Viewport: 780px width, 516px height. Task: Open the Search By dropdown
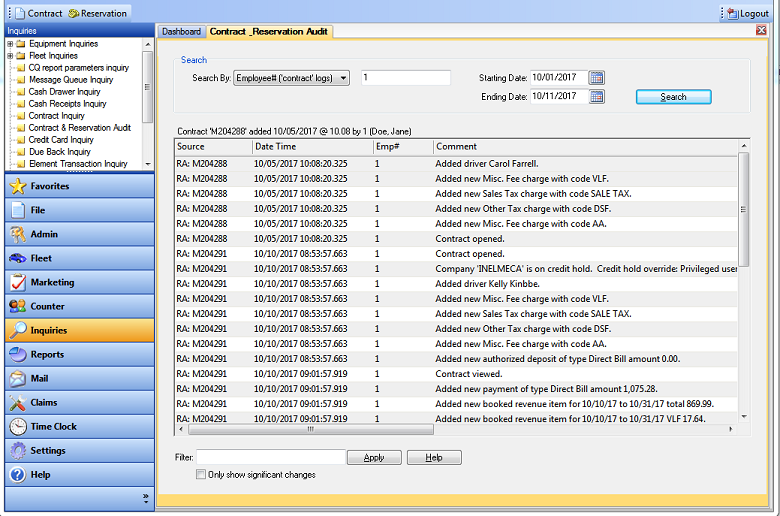[x=291, y=78]
